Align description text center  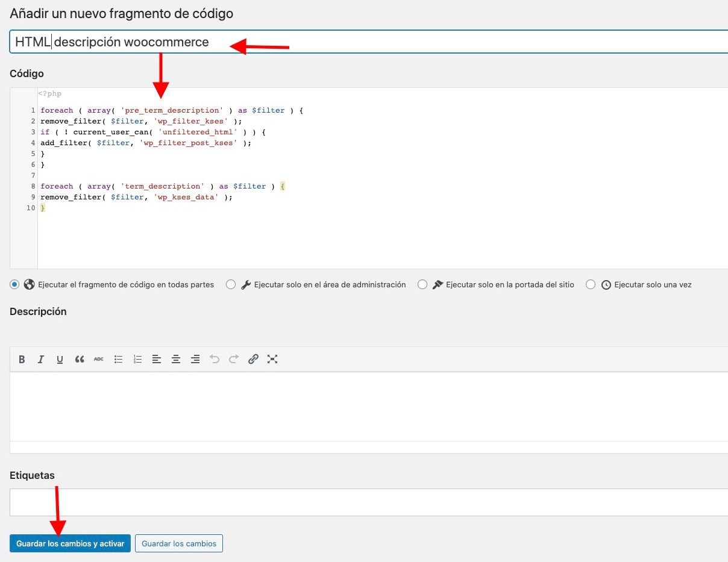[x=176, y=359]
